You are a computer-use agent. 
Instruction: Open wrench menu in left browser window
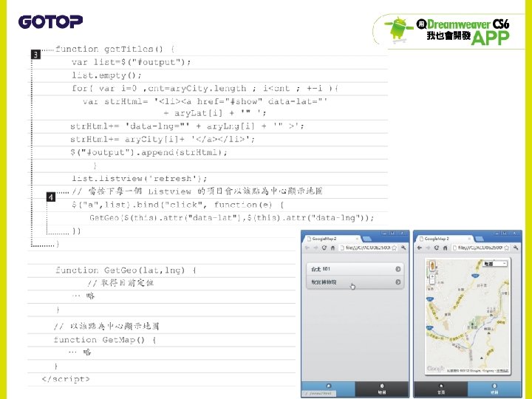(x=403, y=248)
